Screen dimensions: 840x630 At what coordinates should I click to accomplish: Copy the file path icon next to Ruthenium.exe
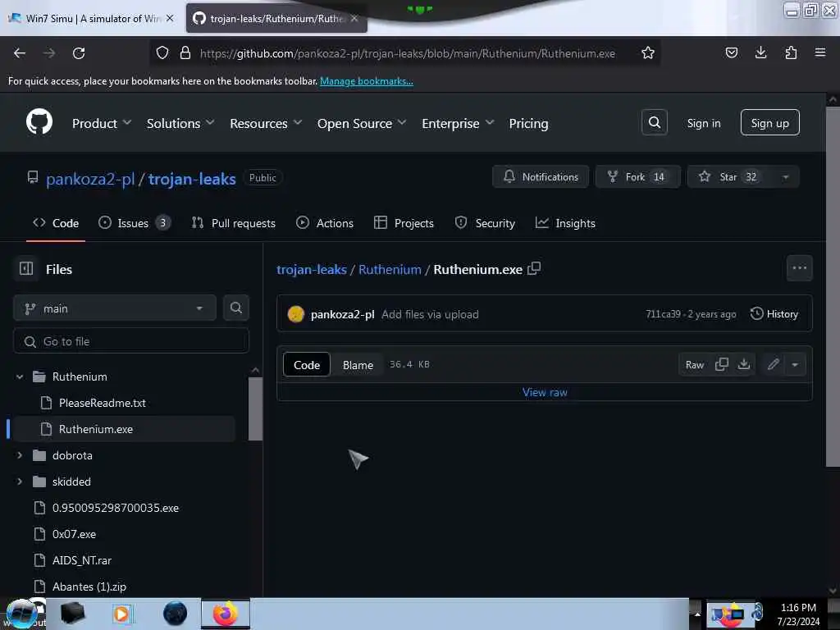533,268
